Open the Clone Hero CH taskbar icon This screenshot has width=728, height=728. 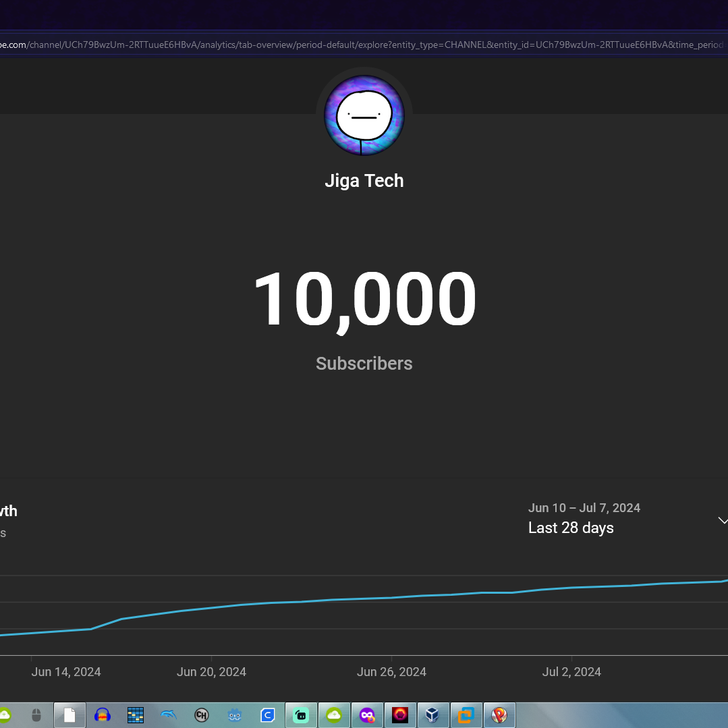point(201,715)
